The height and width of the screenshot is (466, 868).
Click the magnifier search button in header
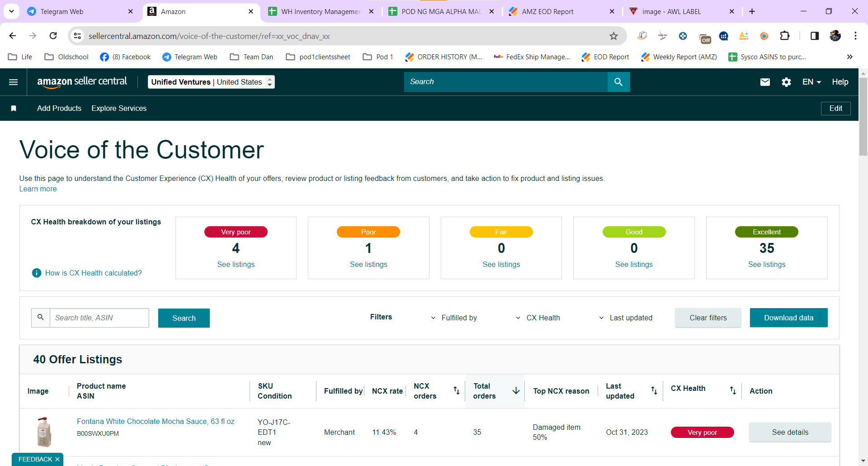point(618,82)
